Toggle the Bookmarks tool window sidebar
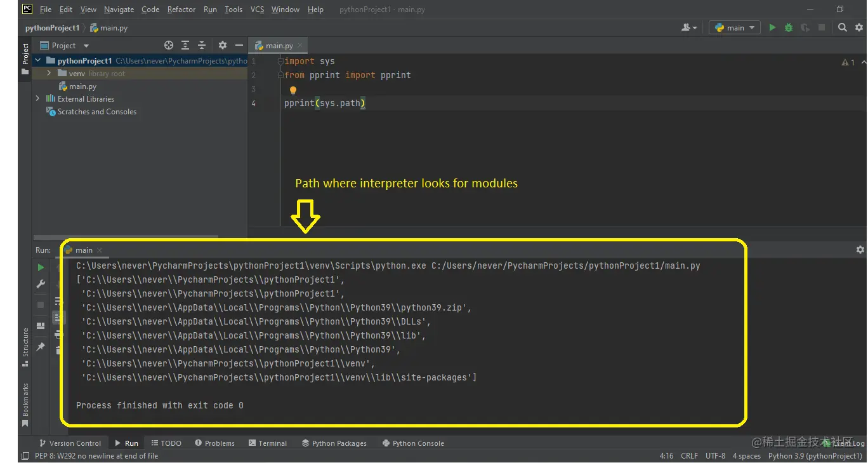Image resolution: width=868 pixels, height=463 pixels. [x=24, y=401]
